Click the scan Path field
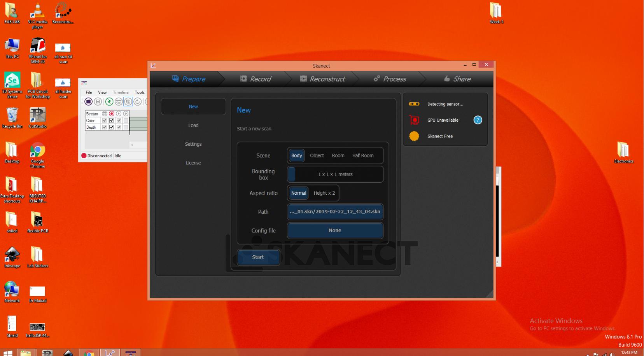This screenshot has height=356, width=644. click(335, 212)
